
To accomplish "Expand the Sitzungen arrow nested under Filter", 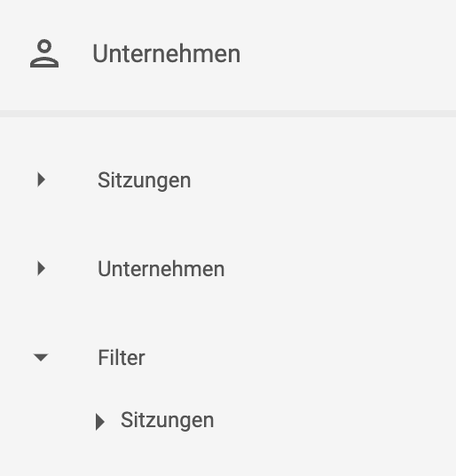I will (x=100, y=422).
